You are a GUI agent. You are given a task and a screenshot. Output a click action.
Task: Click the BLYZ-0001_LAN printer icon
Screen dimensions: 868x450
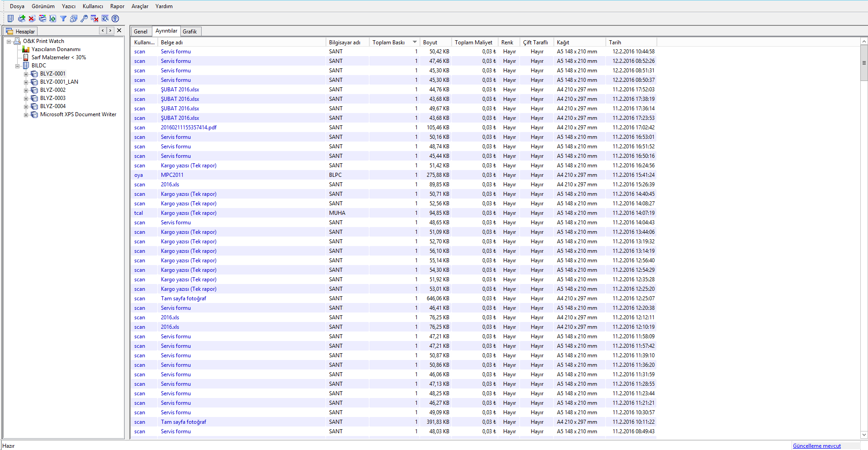click(34, 82)
